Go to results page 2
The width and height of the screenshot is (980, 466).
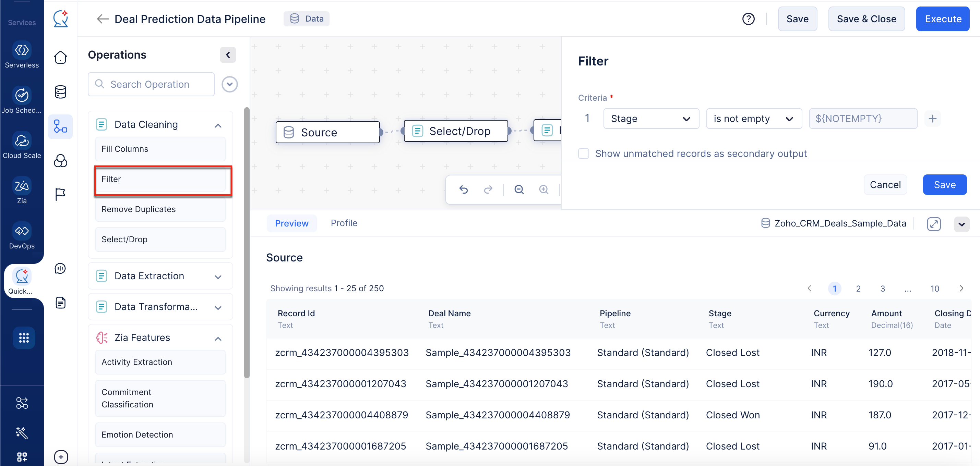pos(858,289)
